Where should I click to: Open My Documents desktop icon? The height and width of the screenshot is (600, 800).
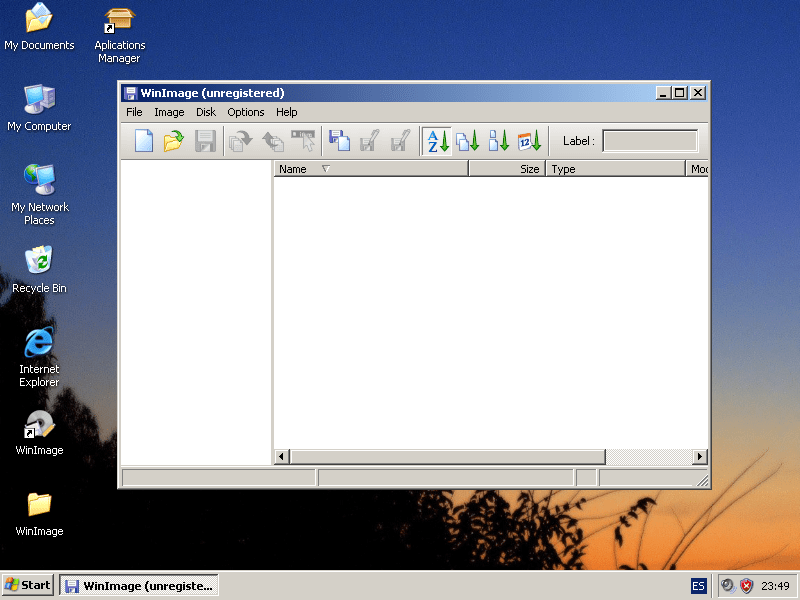pos(39,27)
